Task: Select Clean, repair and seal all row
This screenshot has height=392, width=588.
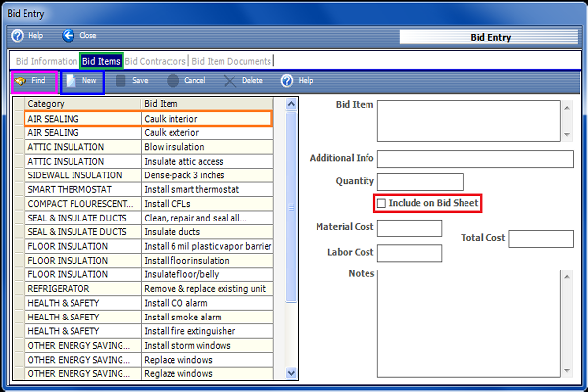Action: (x=149, y=218)
